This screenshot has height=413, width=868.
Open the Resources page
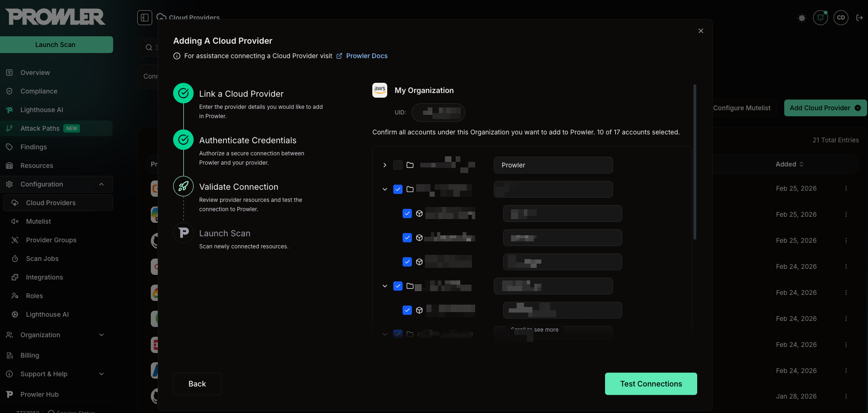click(x=37, y=166)
